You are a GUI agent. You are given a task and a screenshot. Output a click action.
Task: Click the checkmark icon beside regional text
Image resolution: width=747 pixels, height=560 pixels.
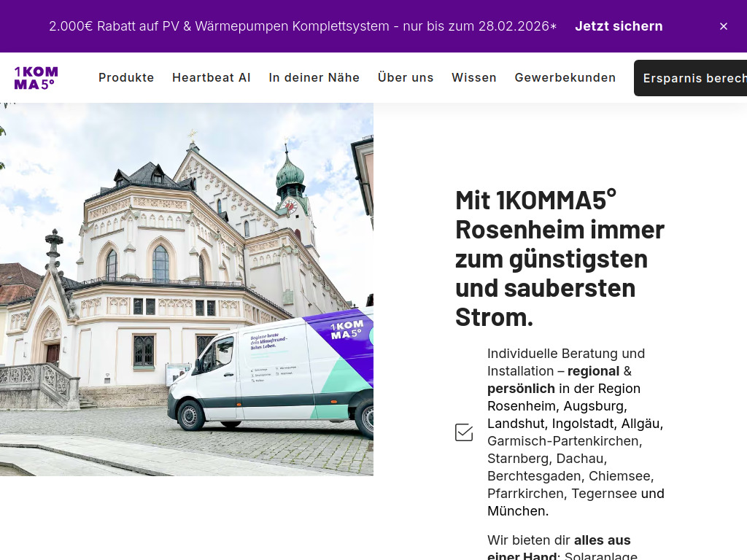tap(464, 432)
